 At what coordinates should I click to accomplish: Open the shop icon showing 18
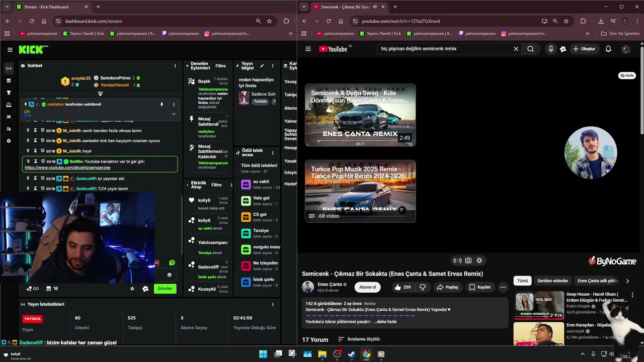tap(52, 289)
